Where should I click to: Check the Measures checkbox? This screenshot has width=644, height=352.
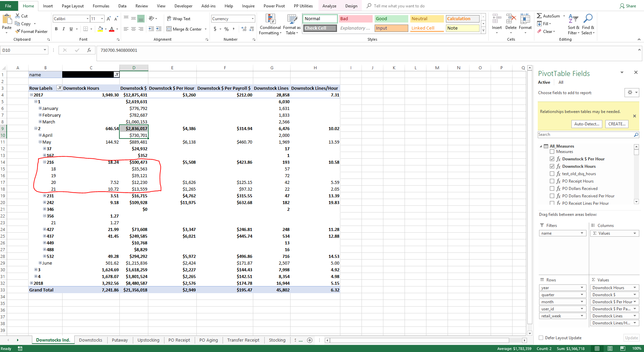(x=552, y=152)
